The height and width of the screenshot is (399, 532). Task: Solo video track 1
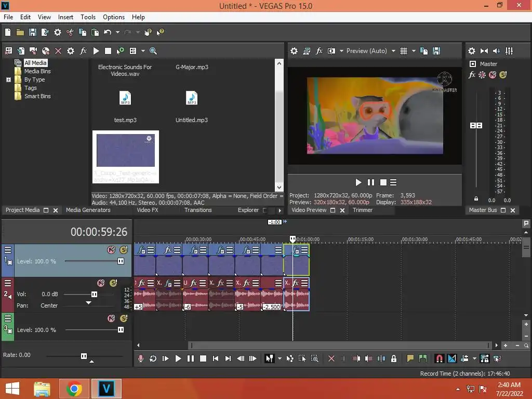(124, 250)
